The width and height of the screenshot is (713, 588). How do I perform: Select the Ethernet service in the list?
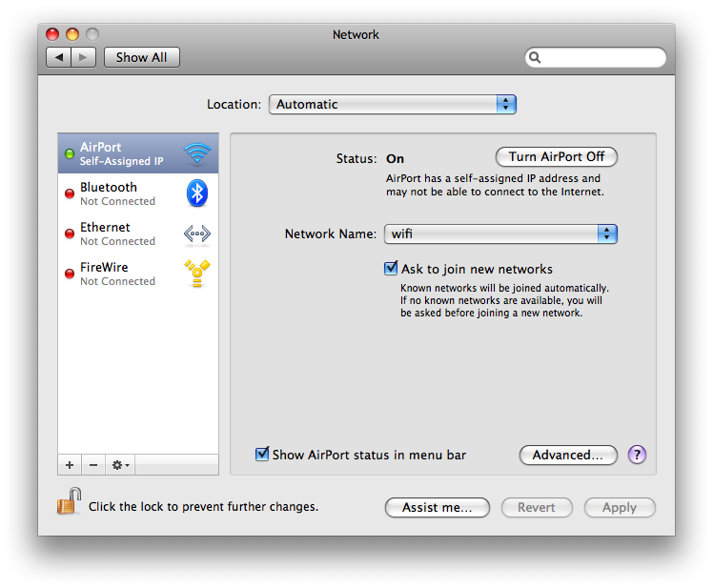pyautogui.click(x=138, y=233)
